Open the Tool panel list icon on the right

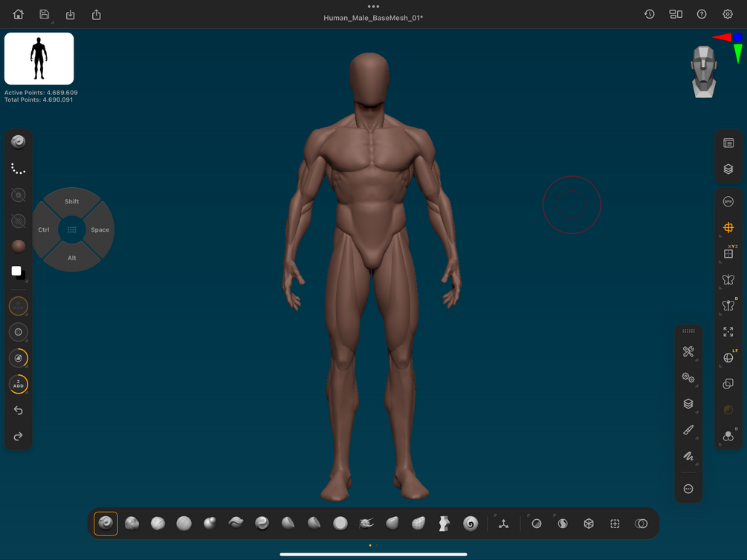[x=728, y=143]
